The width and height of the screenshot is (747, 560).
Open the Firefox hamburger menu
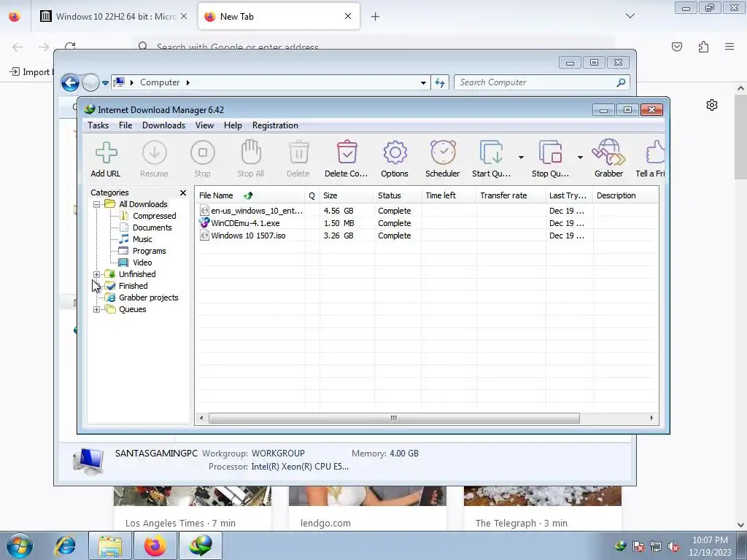tap(729, 46)
